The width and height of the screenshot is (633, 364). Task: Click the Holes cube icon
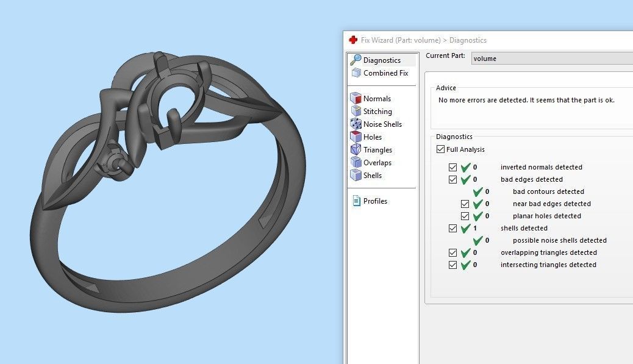coord(356,137)
